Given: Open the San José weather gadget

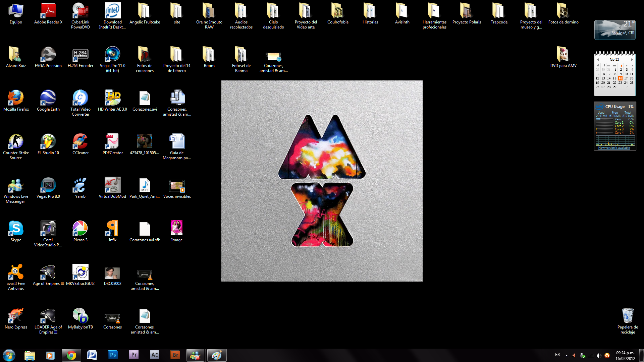Looking at the screenshot, I should (x=615, y=29).
